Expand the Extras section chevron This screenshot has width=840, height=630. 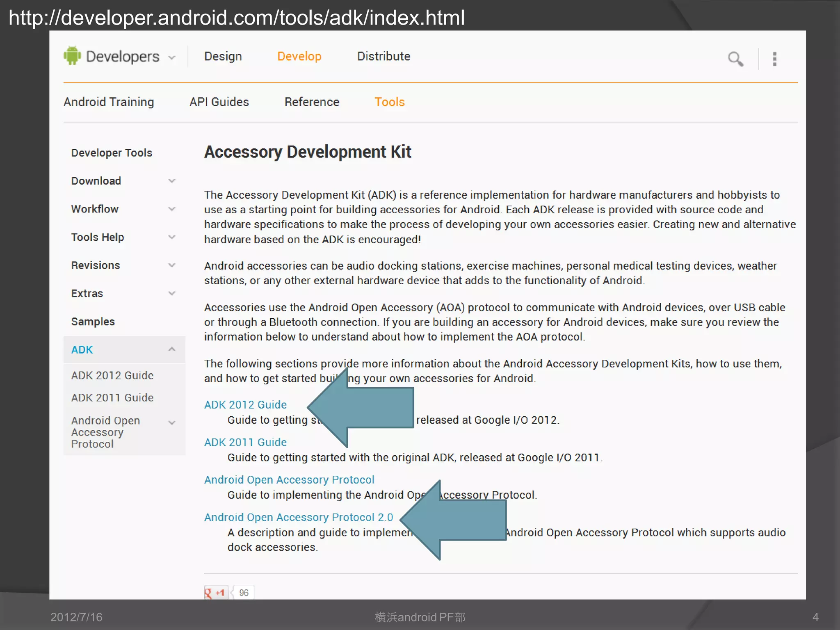click(x=172, y=293)
